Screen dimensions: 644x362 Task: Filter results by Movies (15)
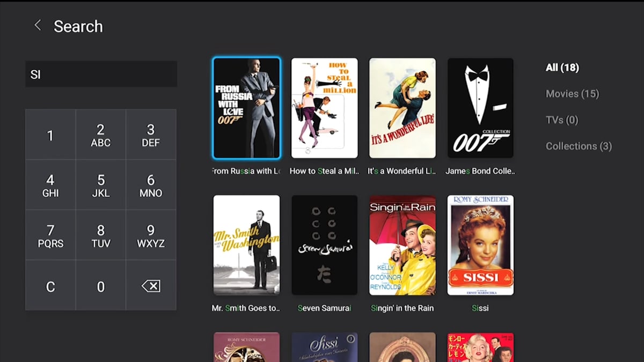click(x=572, y=94)
